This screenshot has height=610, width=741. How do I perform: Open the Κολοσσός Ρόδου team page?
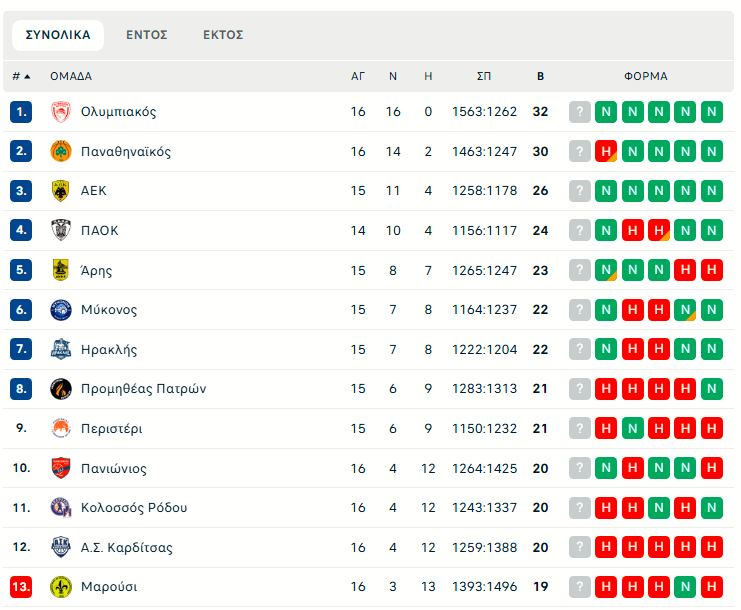(x=134, y=508)
